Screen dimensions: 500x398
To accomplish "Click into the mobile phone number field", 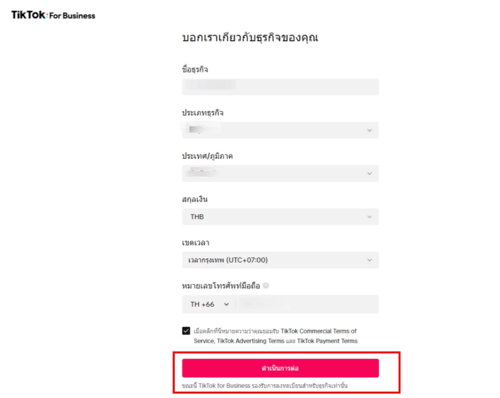I will point(307,304).
